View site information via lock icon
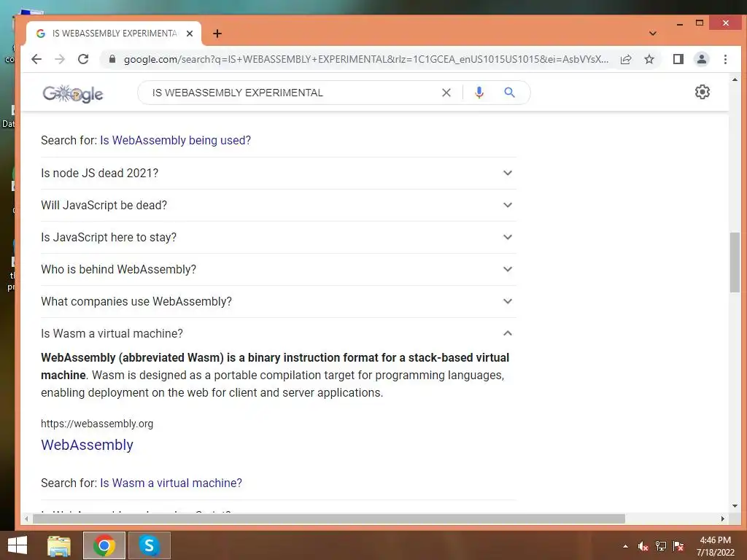The height and width of the screenshot is (560, 747). tap(112, 59)
